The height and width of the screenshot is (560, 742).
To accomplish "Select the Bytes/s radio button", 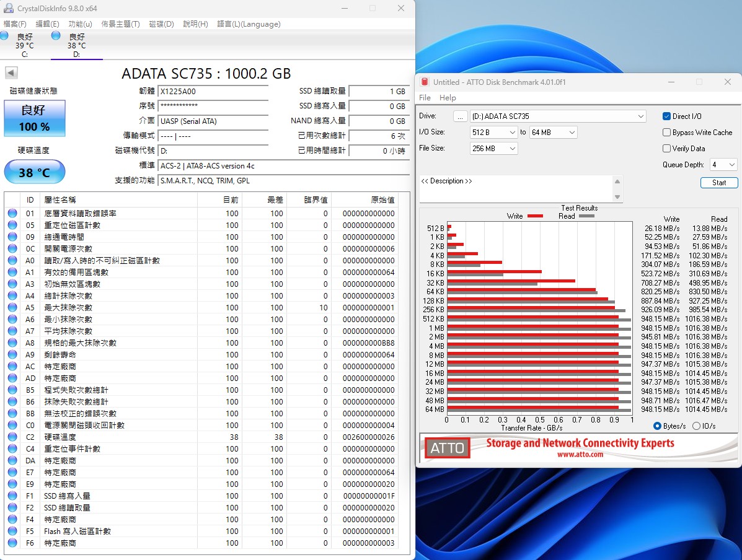I will tap(657, 426).
